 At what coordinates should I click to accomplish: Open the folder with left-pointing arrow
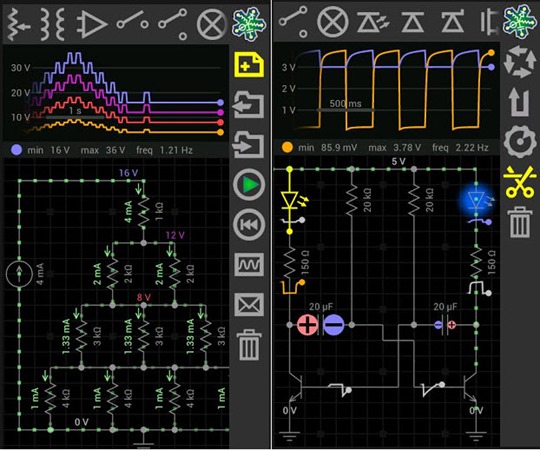click(x=248, y=105)
